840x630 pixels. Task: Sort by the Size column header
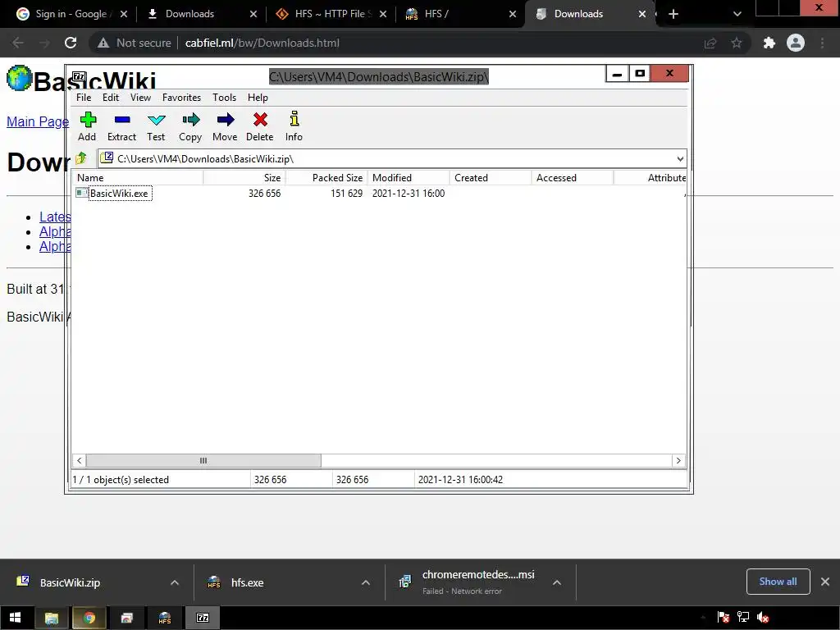(244, 178)
